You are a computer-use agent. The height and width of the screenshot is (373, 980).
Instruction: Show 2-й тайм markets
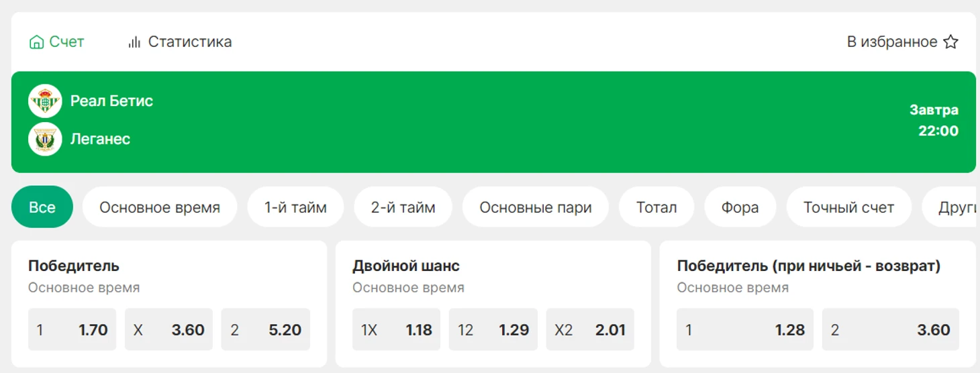(403, 207)
